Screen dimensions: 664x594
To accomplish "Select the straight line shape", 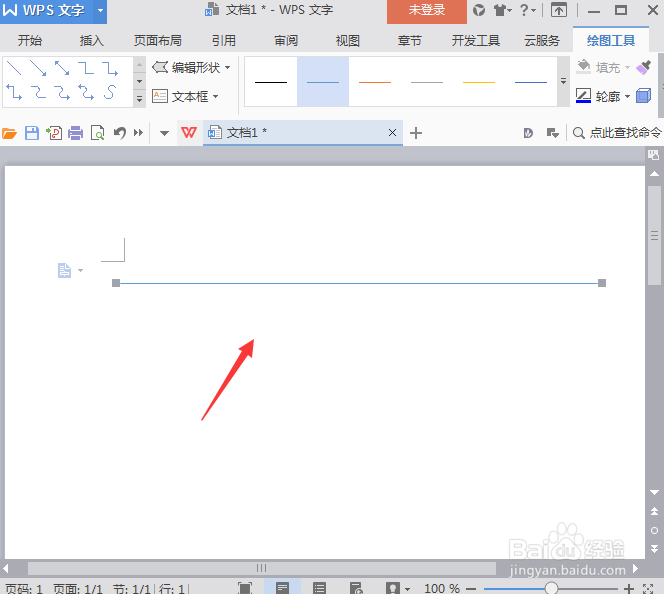I will (14, 68).
